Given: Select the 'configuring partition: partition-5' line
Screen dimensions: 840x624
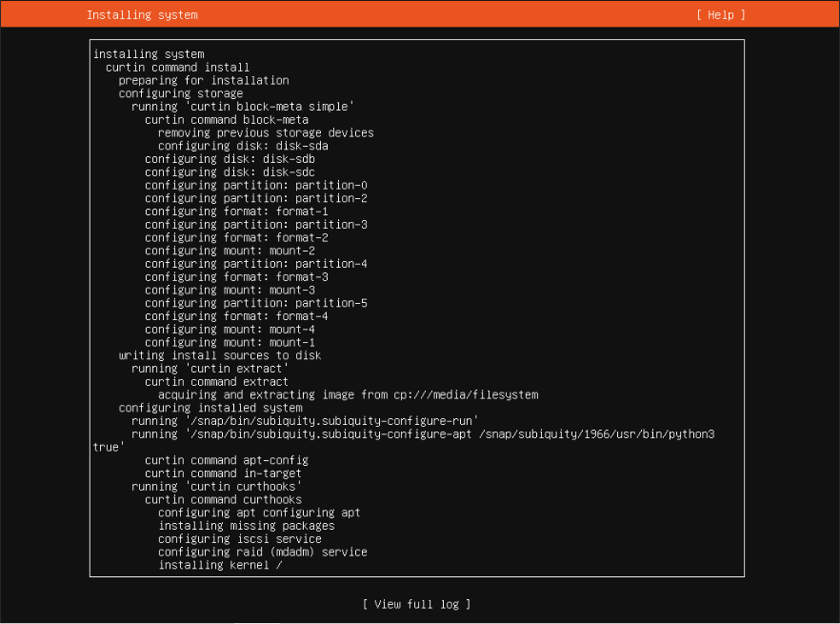Looking at the screenshot, I should [x=256, y=303].
